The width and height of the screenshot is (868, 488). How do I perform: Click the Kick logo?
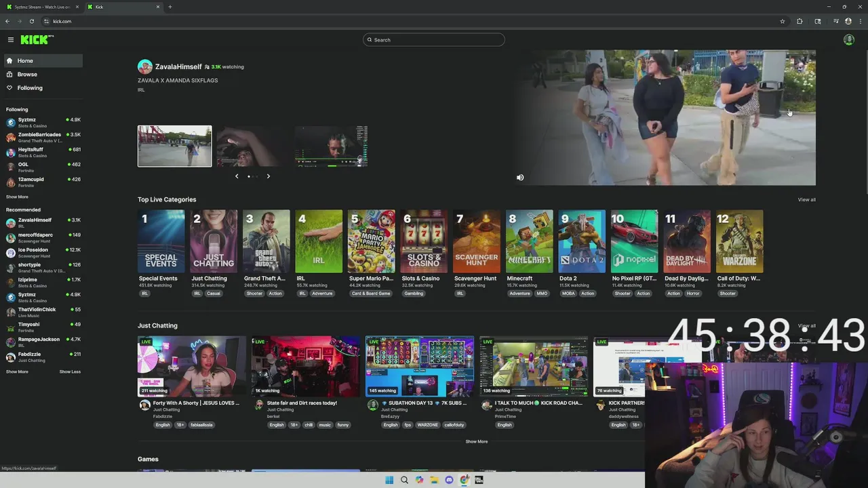(x=37, y=40)
